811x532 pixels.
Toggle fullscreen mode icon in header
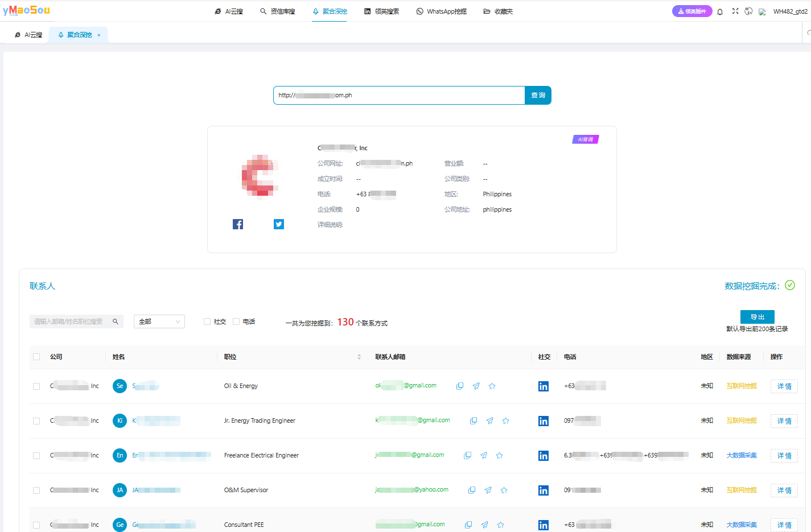tap(735, 11)
